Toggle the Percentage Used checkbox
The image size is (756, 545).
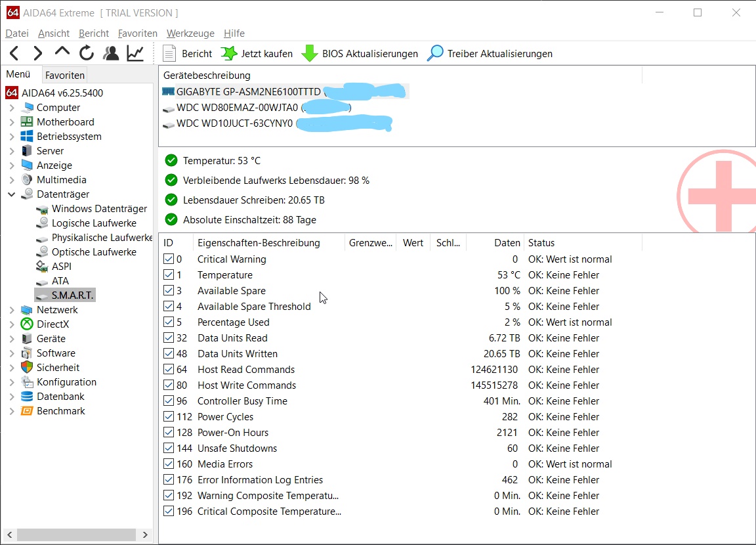(168, 322)
